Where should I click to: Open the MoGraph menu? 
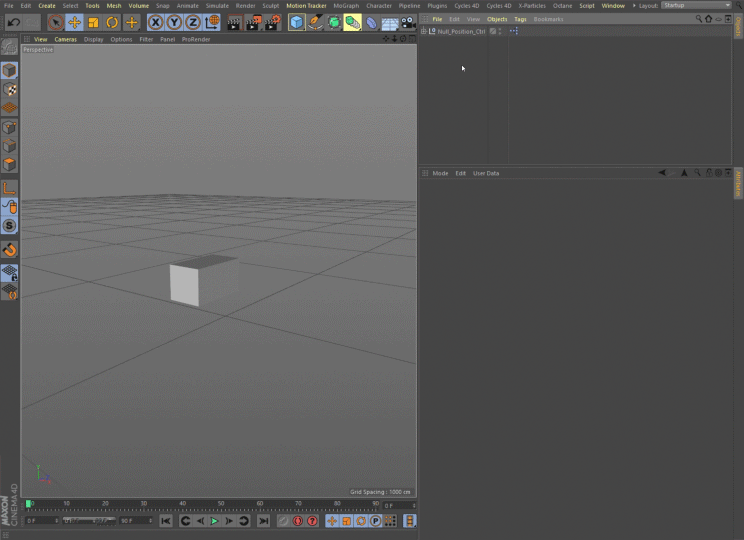[346, 6]
